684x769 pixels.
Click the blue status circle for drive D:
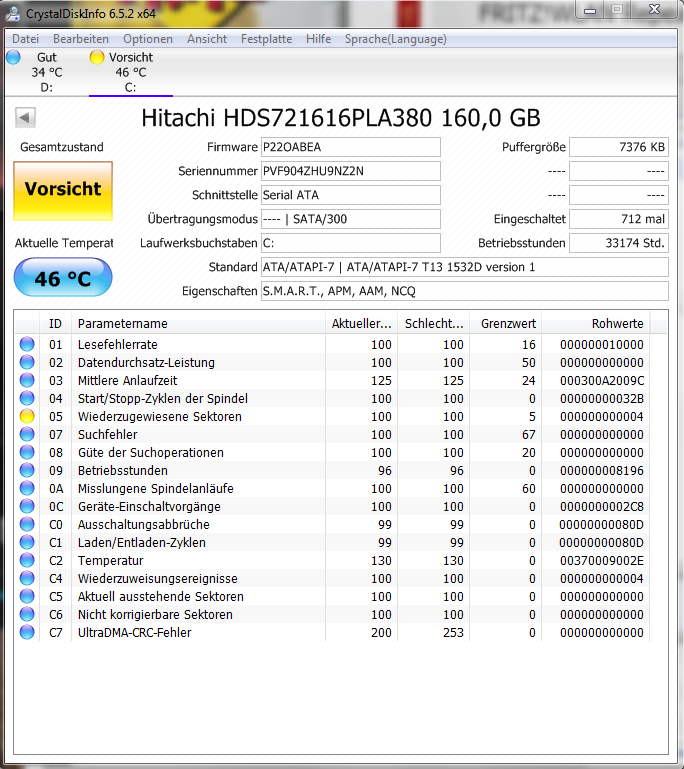(x=14, y=57)
